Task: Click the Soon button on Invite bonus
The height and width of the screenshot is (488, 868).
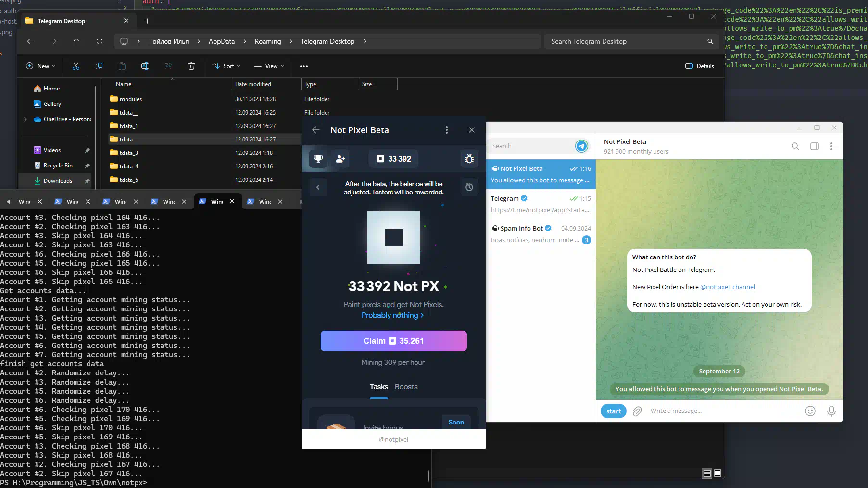Action: click(x=456, y=422)
